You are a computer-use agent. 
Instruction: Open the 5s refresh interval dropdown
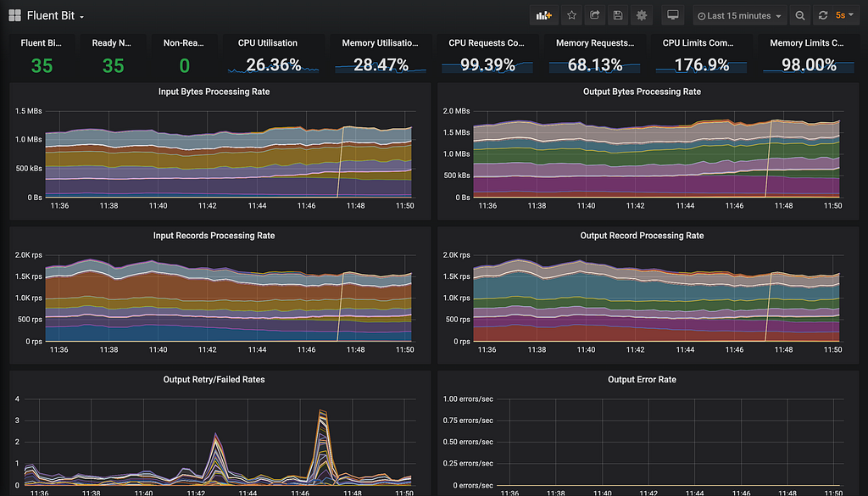tap(844, 15)
